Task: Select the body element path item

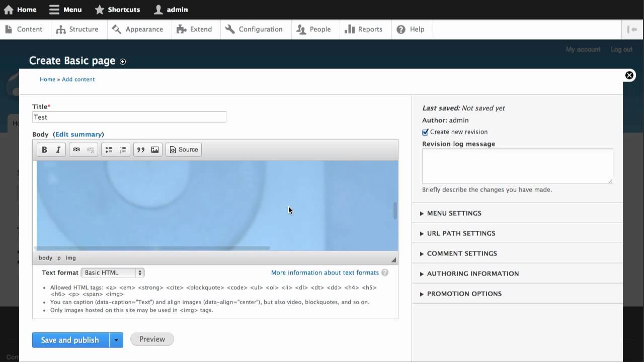Action: [x=45, y=257]
